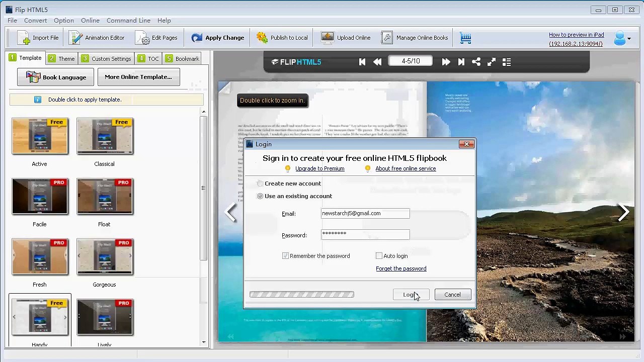Jump to first page of flipbook

(362, 62)
